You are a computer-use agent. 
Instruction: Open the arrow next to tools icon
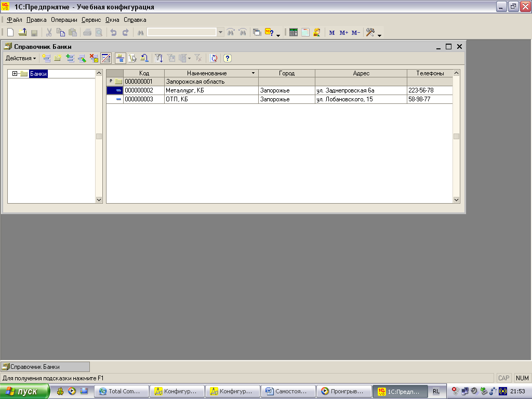[379, 35]
